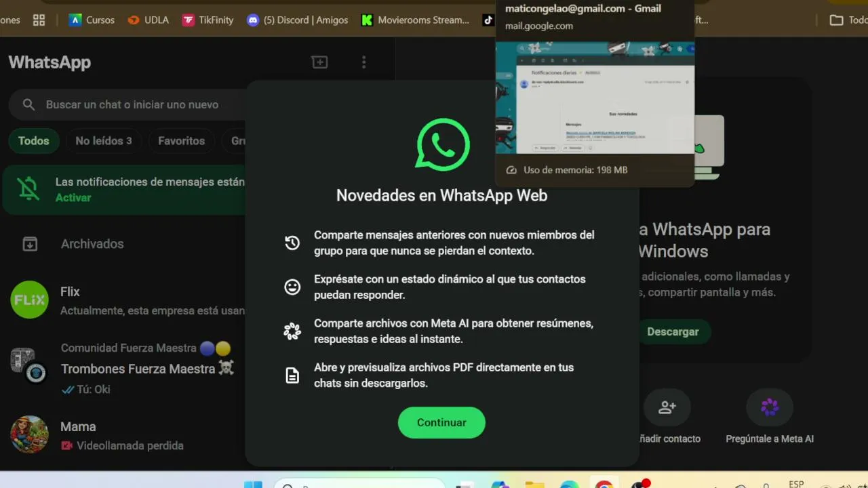The height and width of the screenshot is (488, 868).
Task: Open the UDLA bookmark
Action: (149, 20)
